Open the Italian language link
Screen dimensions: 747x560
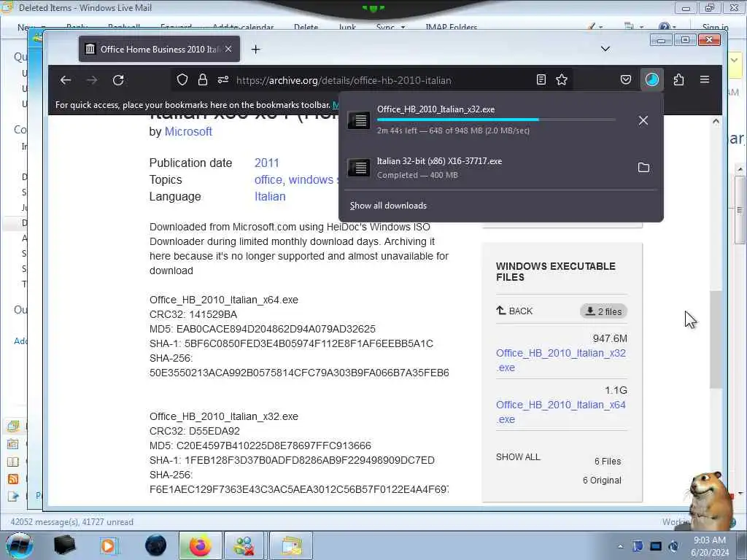[x=270, y=197]
